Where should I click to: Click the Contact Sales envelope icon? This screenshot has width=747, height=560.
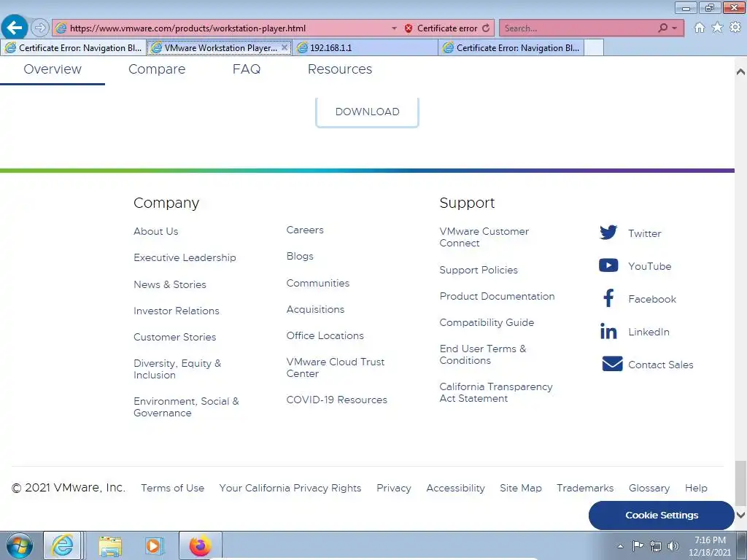pyautogui.click(x=612, y=364)
